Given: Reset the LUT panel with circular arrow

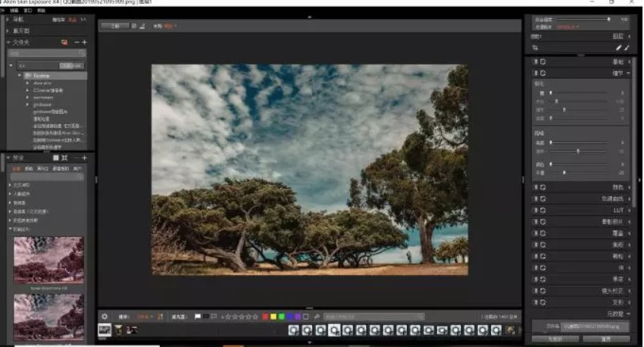Looking at the screenshot, I should [542, 209].
